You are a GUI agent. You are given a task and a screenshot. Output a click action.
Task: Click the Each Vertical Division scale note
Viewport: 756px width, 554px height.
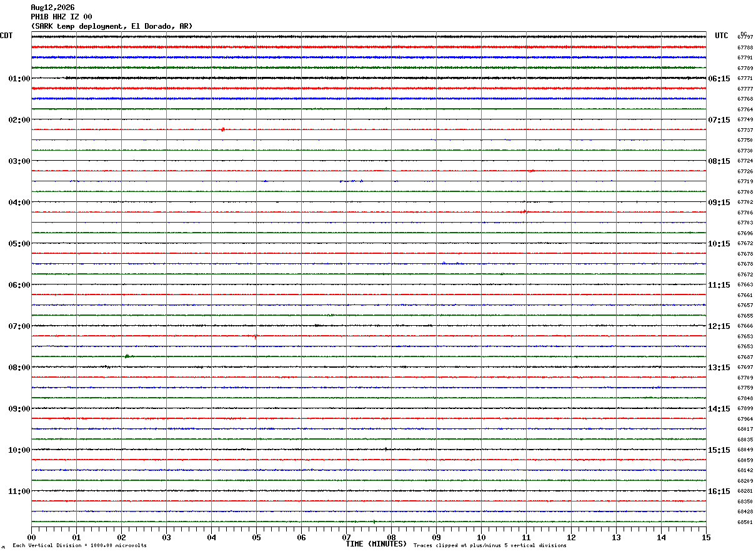(79, 545)
